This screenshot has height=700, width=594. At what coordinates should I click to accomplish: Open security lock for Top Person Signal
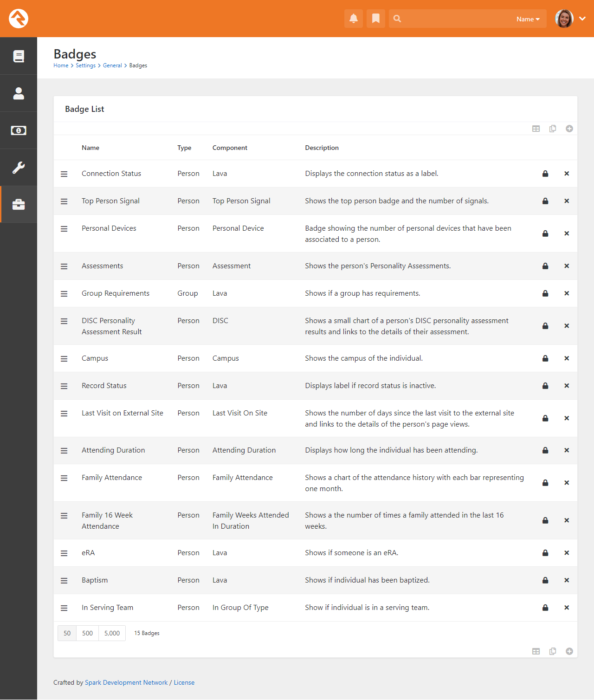(545, 201)
